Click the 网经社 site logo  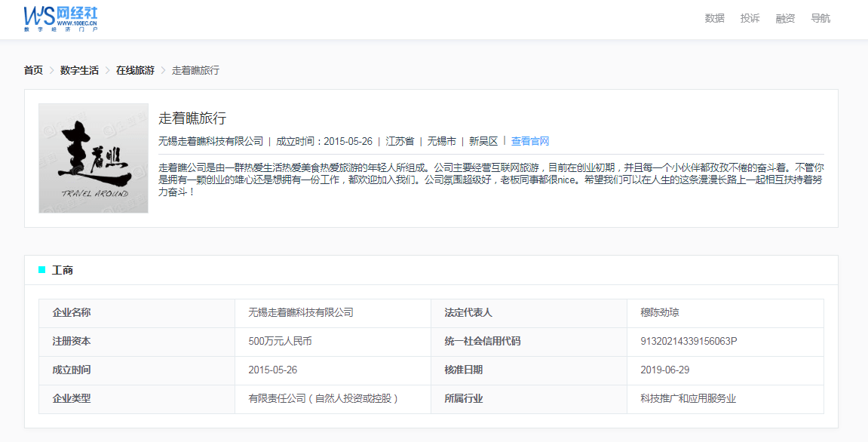(60, 19)
